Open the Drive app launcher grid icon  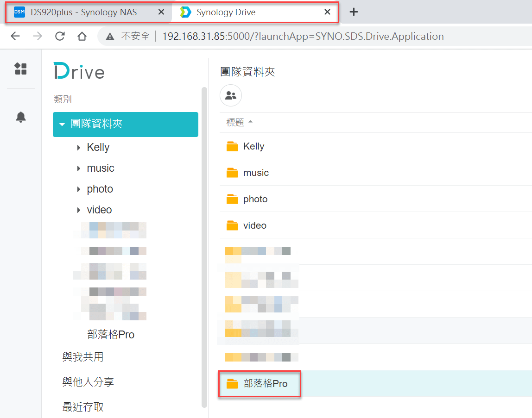(21, 69)
